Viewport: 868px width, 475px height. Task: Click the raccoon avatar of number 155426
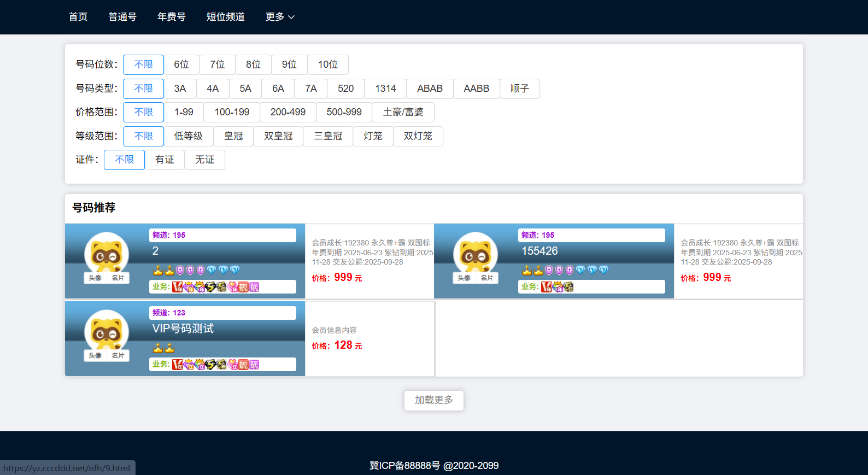(475, 253)
